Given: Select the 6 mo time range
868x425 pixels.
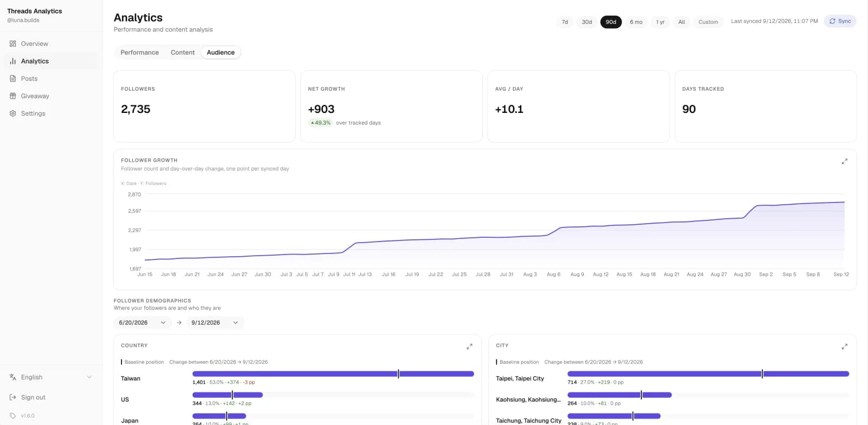Looking at the screenshot, I should point(636,22).
